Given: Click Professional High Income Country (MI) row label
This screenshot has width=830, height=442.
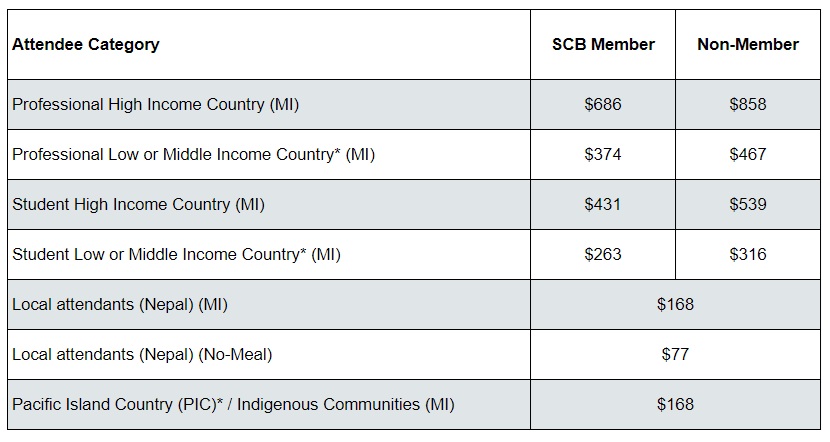Looking at the screenshot, I should click(x=155, y=105).
